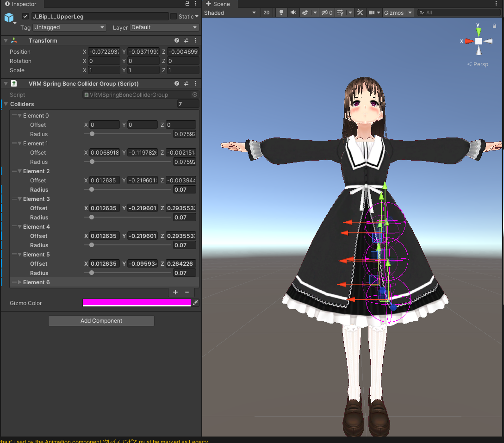Collapse the Element 3 collider foldout

pyautogui.click(x=19, y=199)
